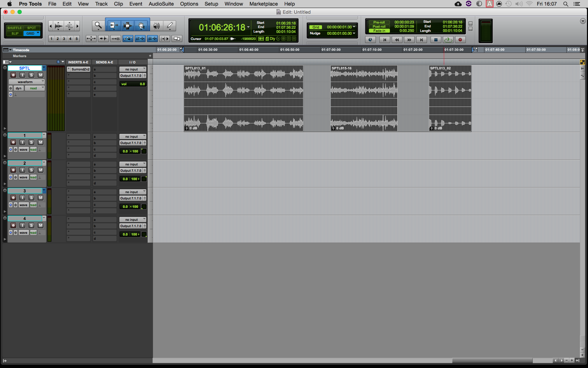Click zoom preset 3 button

point(64,39)
